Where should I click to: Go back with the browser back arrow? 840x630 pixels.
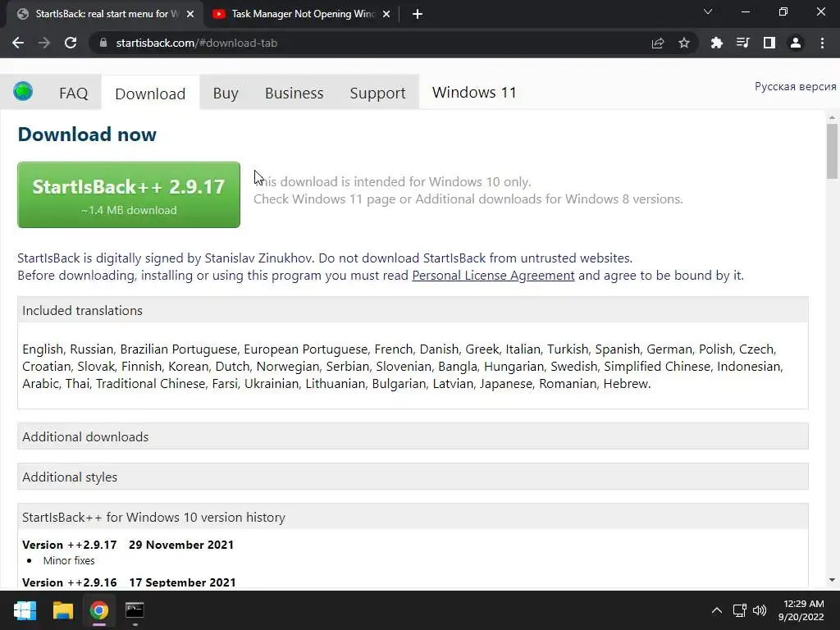pyautogui.click(x=18, y=43)
